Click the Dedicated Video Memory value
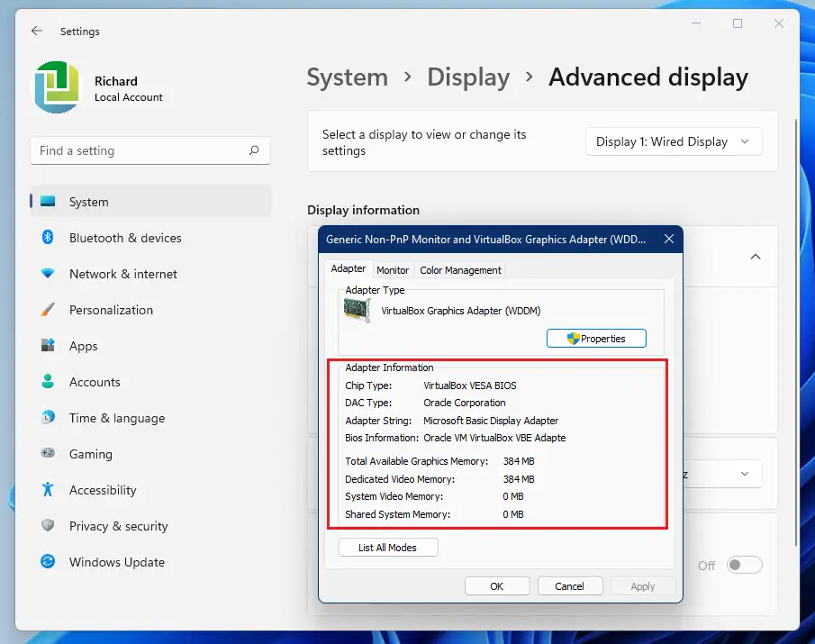Screen dimensions: 815x644 click(519, 478)
